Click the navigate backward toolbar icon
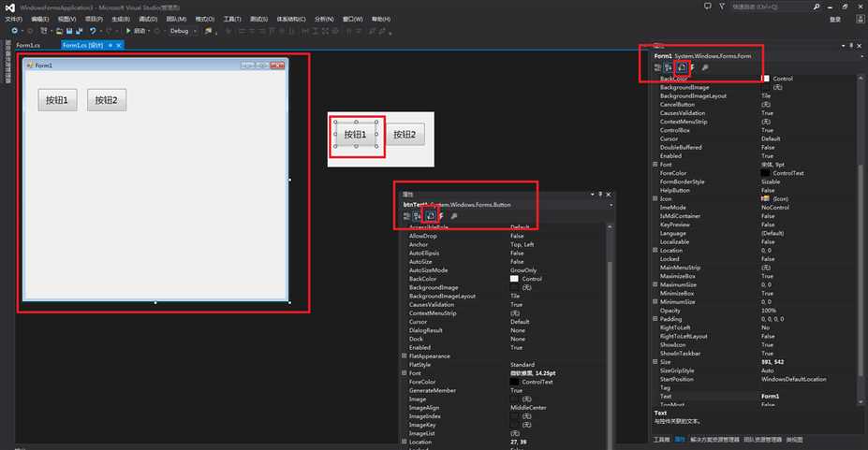 click(x=14, y=31)
